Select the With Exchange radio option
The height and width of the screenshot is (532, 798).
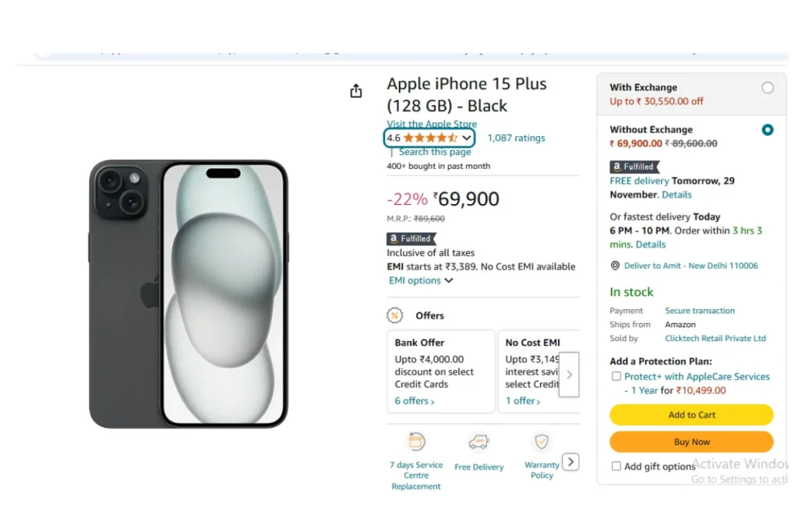(768, 87)
